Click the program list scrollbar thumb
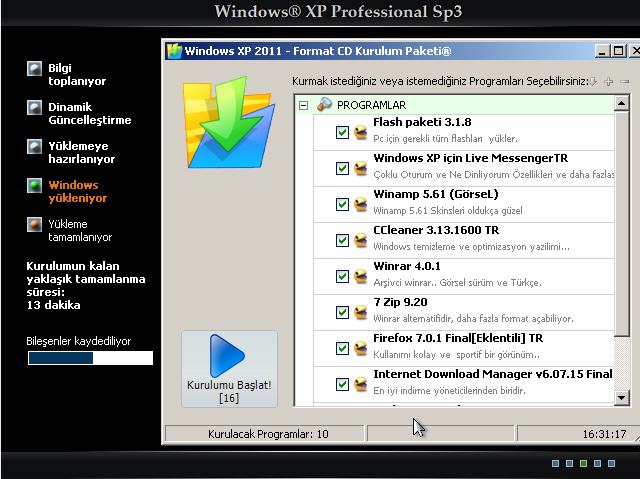The image size is (640, 479). coord(622,224)
